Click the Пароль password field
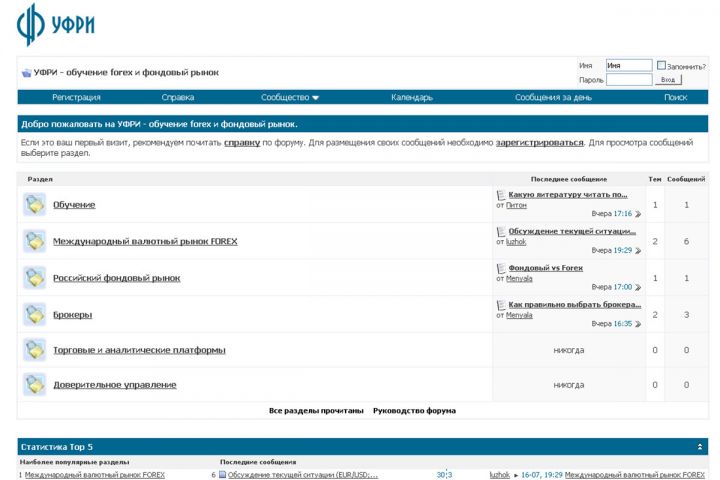Image resolution: width=720 pixels, height=480 pixels. (629, 80)
